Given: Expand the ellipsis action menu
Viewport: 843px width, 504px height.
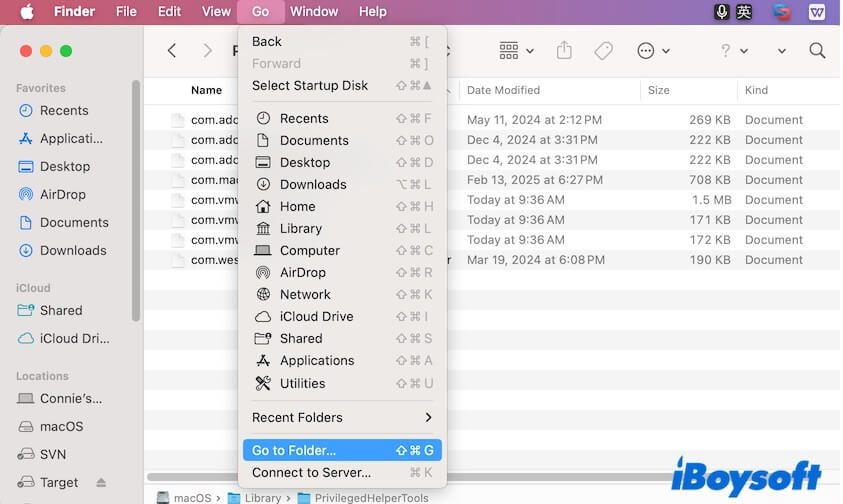Looking at the screenshot, I should 653,51.
